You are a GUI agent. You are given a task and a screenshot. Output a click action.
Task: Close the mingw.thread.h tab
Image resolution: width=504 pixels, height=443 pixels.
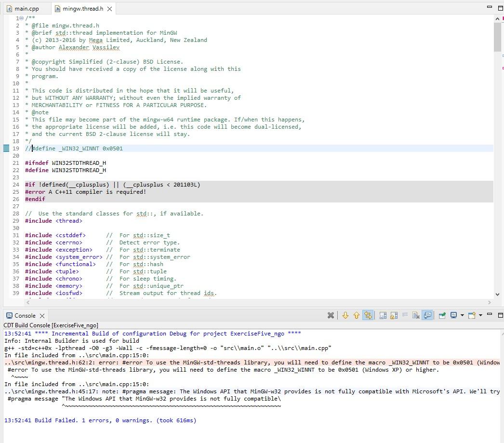(109, 9)
